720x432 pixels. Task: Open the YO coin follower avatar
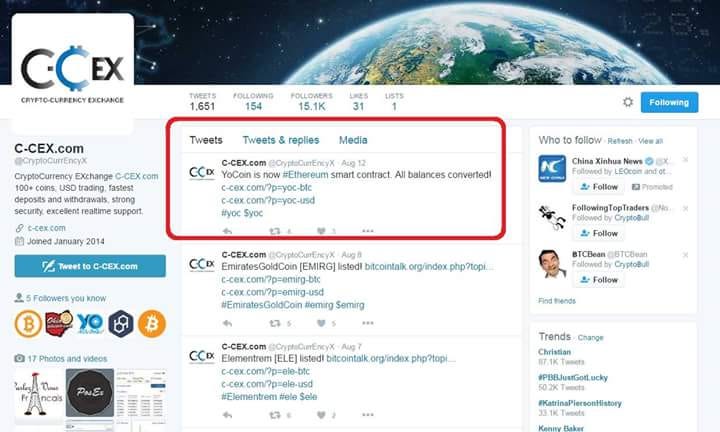click(x=90, y=324)
